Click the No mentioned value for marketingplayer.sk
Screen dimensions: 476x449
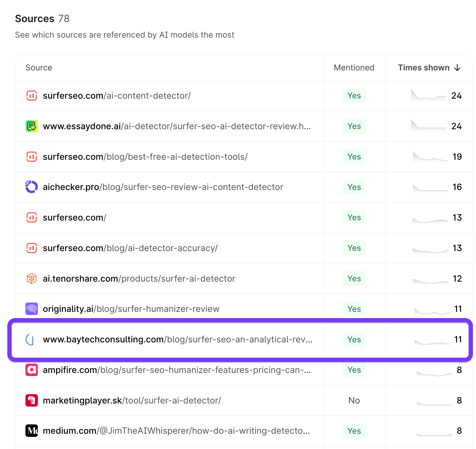click(x=354, y=400)
